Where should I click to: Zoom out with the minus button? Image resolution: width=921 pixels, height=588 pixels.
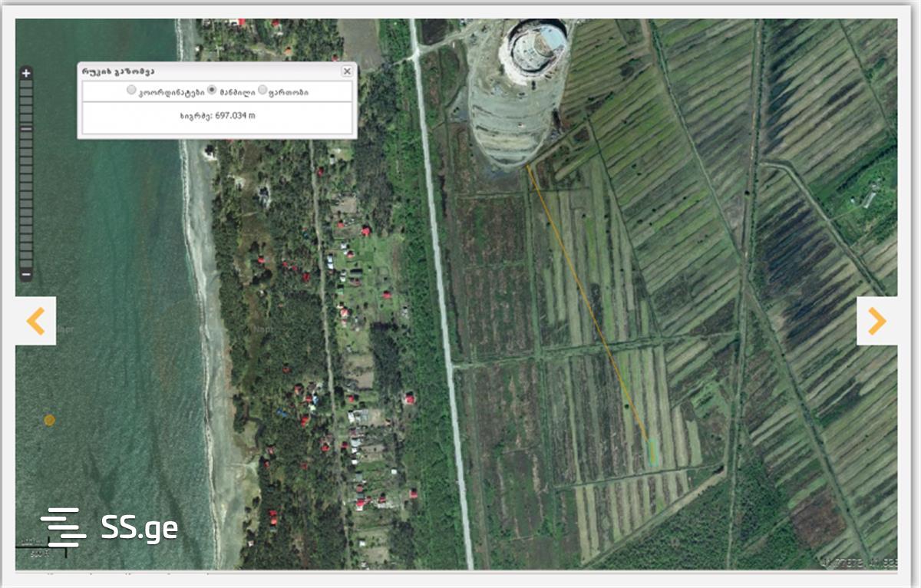[x=26, y=274]
